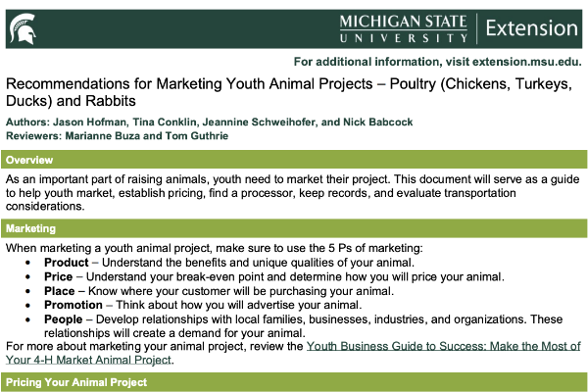
Task: Click the Extension wordmark in the header
Action: [530, 27]
